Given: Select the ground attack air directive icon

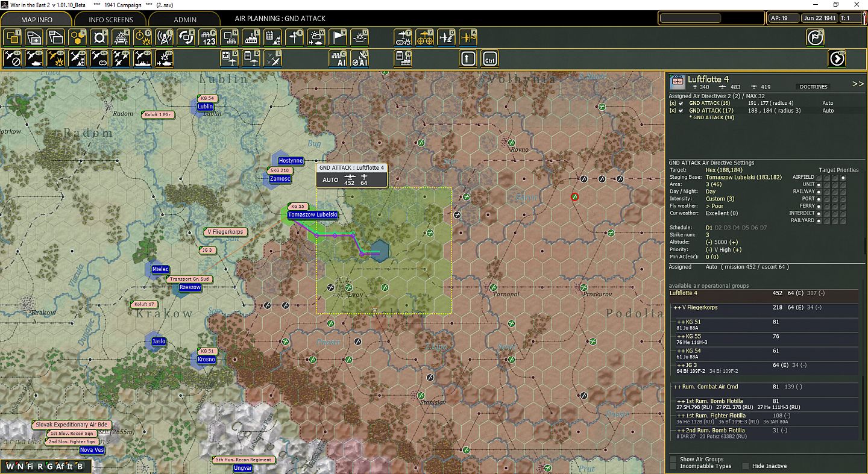Looking at the screenshot, I should tap(56, 58).
